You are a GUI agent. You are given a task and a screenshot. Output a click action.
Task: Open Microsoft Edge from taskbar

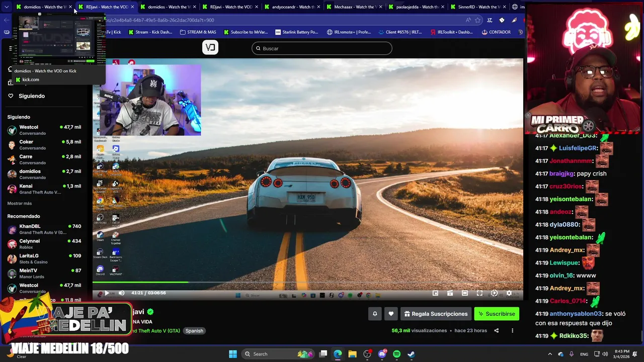[338, 354]
